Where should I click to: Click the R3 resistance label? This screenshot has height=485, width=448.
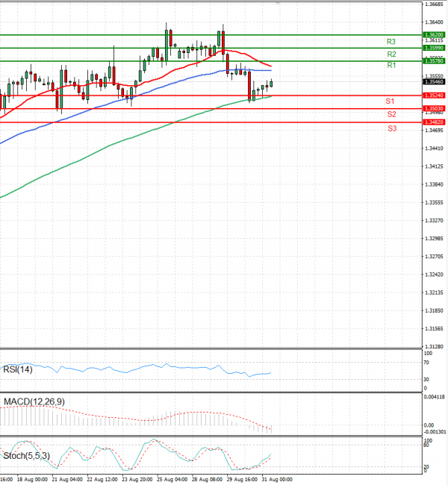[391, 42]
